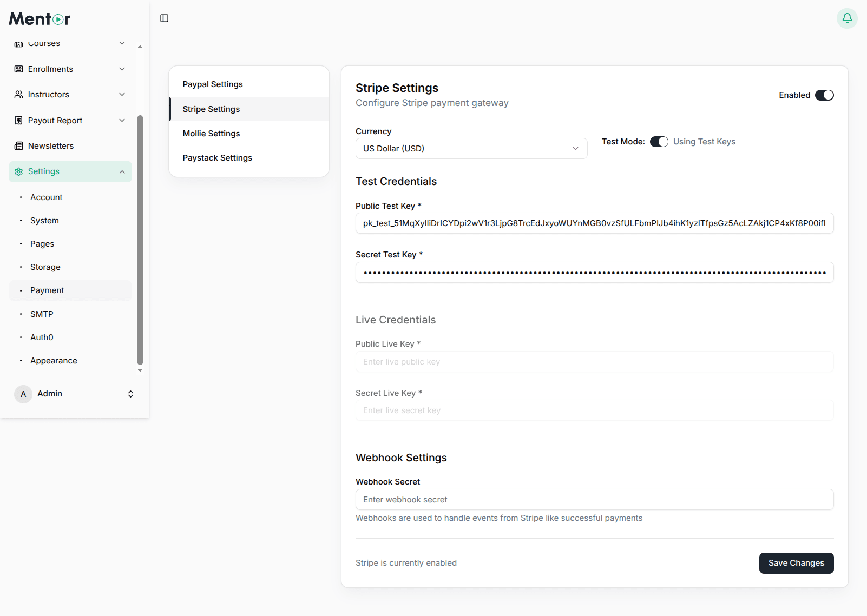Viewport: 867px width, 616px height.
Task: Click the Newsletters sidebar icon
Action: (18, 145)
